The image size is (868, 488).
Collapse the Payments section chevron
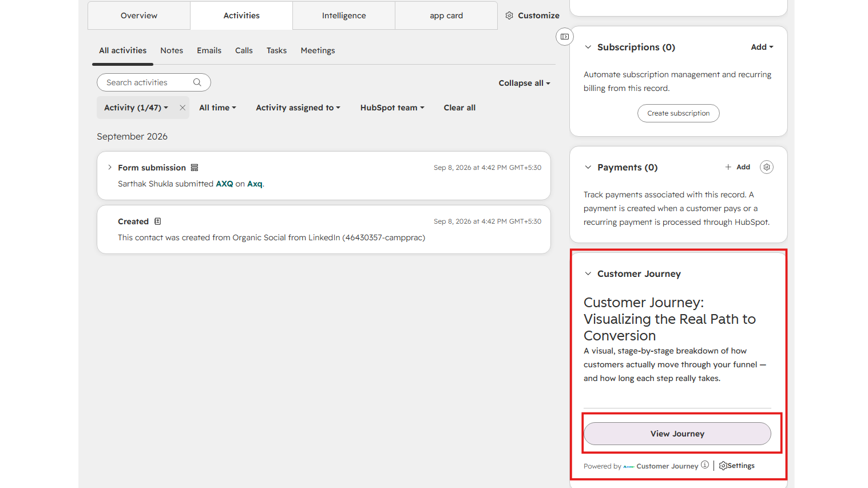[x=588, y=167]
